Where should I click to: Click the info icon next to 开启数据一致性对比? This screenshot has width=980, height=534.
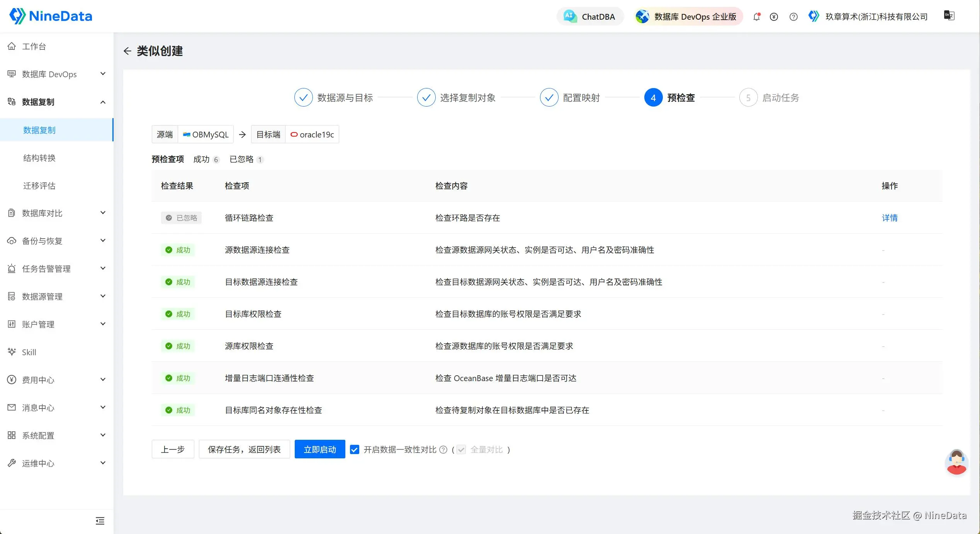(443, 449)
